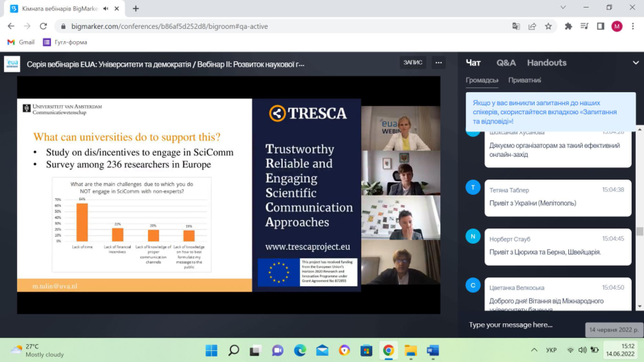
Task: Mute the BigMarker tab audio
Action: pos(106,9)
